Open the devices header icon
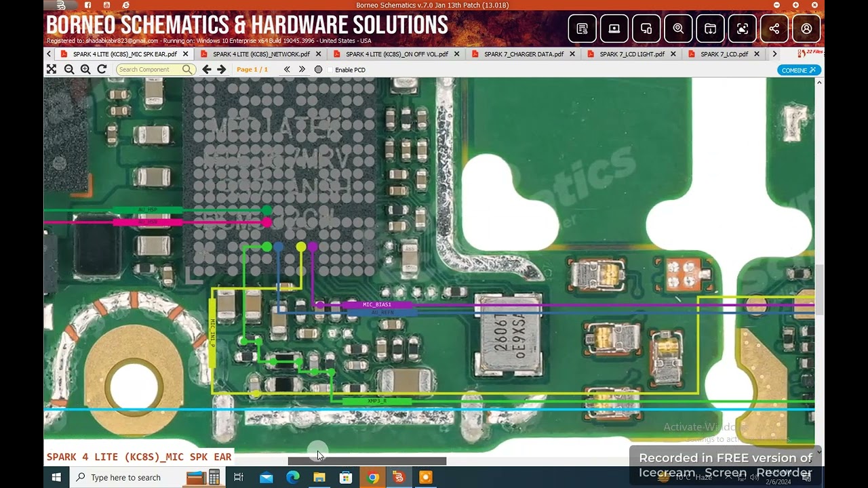Viewport: 868px width, 488px height. [x=646, y=29]
